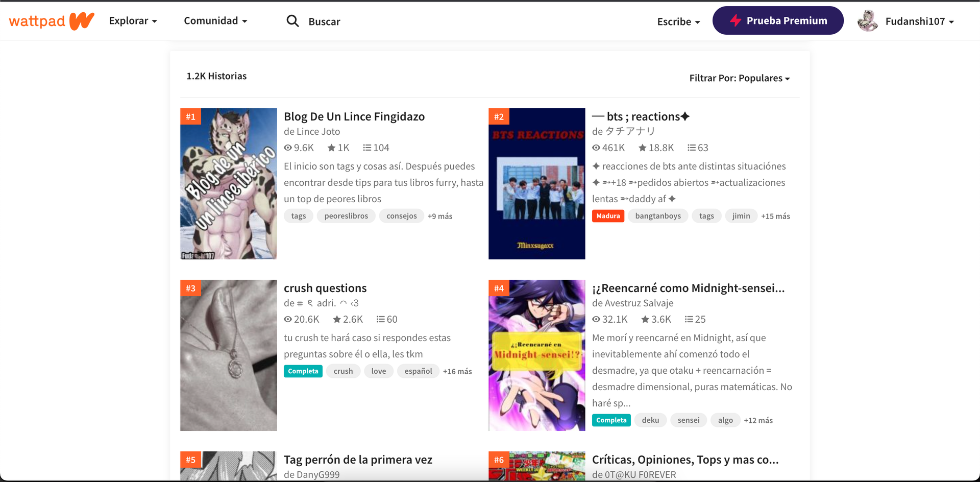The width and height of the screenshot is (980, 482).
Task: Click reads eye icon showing 461K
Action: coord(596,148)
